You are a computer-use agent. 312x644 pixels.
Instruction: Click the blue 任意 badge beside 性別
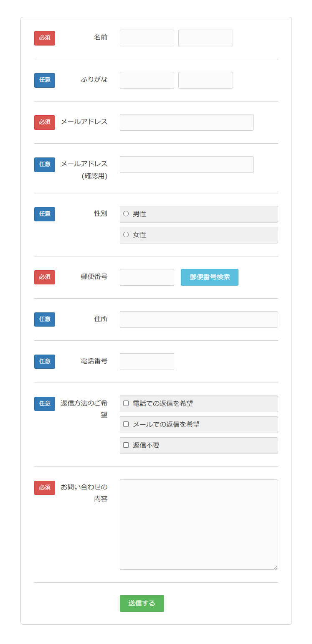pyautogui.click(x=44, y=214)
